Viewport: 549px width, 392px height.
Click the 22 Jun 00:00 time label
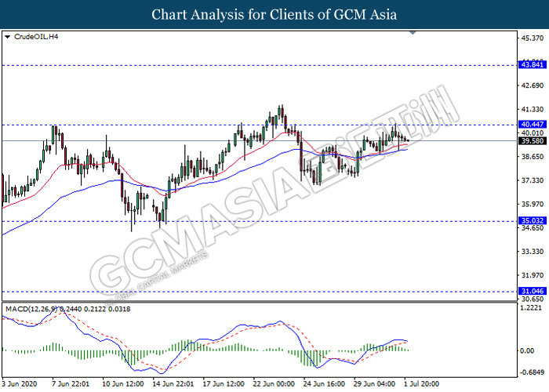click(x=274, y=384)
